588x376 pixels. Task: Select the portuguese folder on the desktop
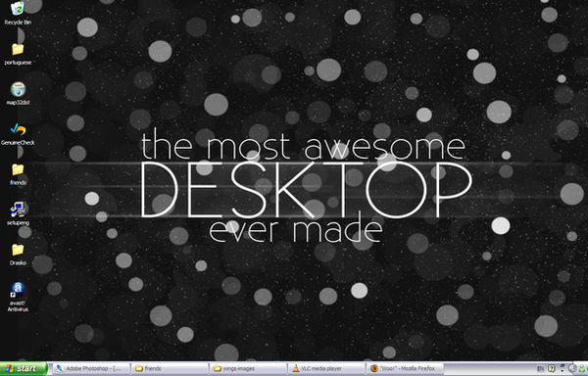tap(18, 54)
